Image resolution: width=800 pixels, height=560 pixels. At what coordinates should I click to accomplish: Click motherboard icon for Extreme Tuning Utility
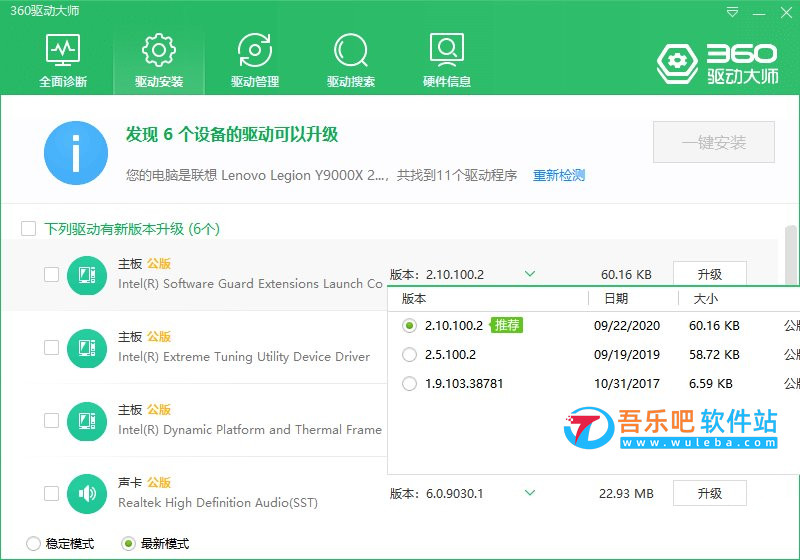(x=87, y=348)
